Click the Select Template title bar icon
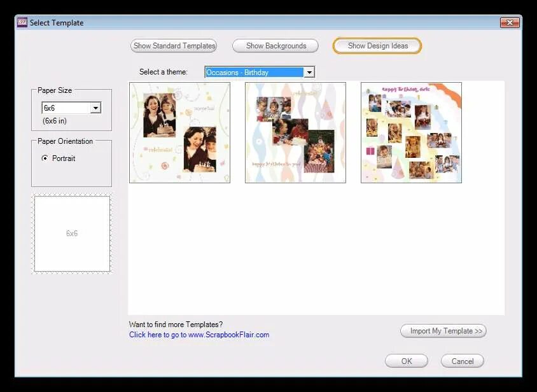537x392 pixels. click(x=22, y=22)
